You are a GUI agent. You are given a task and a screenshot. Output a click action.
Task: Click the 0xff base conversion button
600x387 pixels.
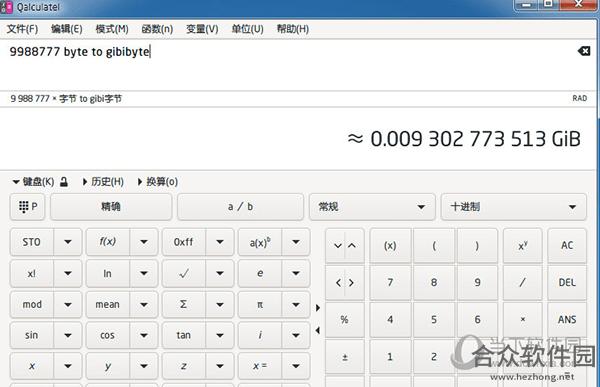click(x=184, y=242)
